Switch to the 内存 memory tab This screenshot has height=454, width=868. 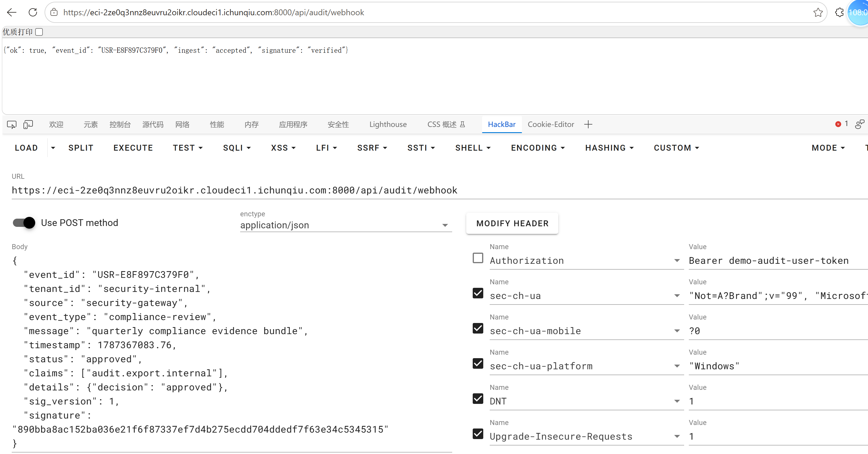tap(251, 125)
